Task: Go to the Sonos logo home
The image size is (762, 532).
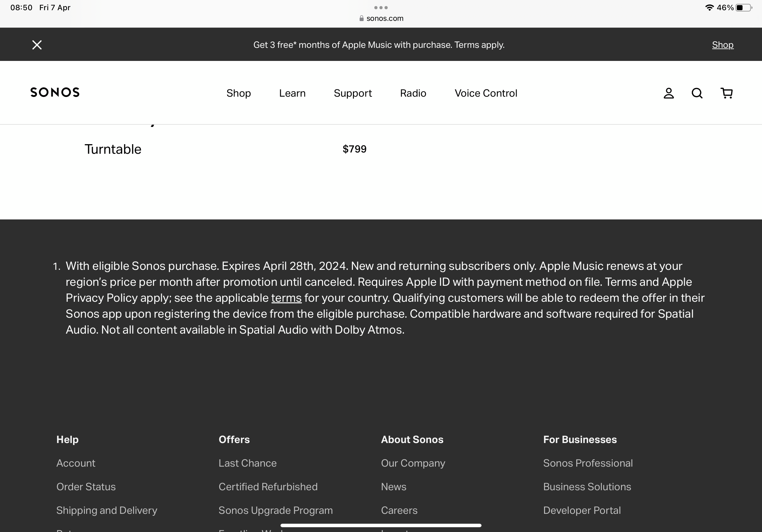Action: [x=55, y=92]
